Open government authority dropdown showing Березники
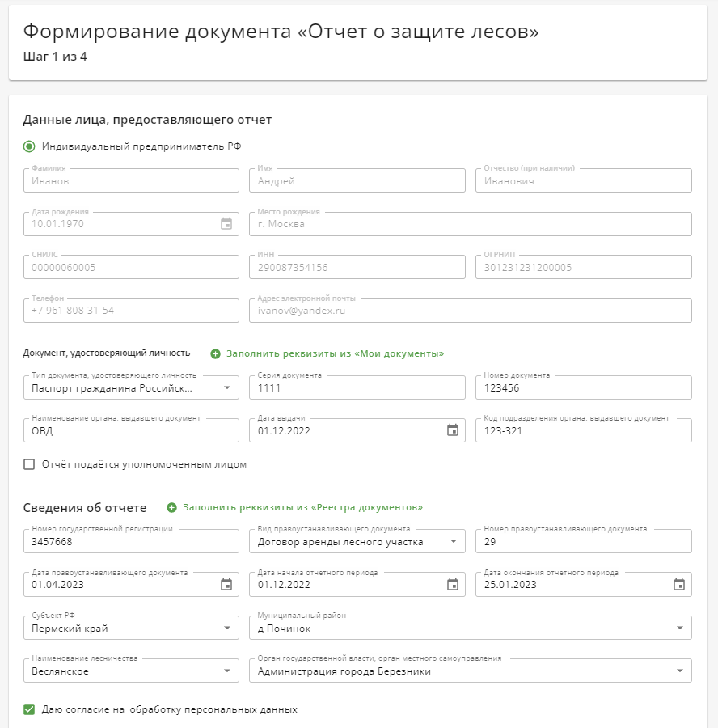Image resolution: width=718 pixels, height=728 pixels. click(x=679, y=671)
